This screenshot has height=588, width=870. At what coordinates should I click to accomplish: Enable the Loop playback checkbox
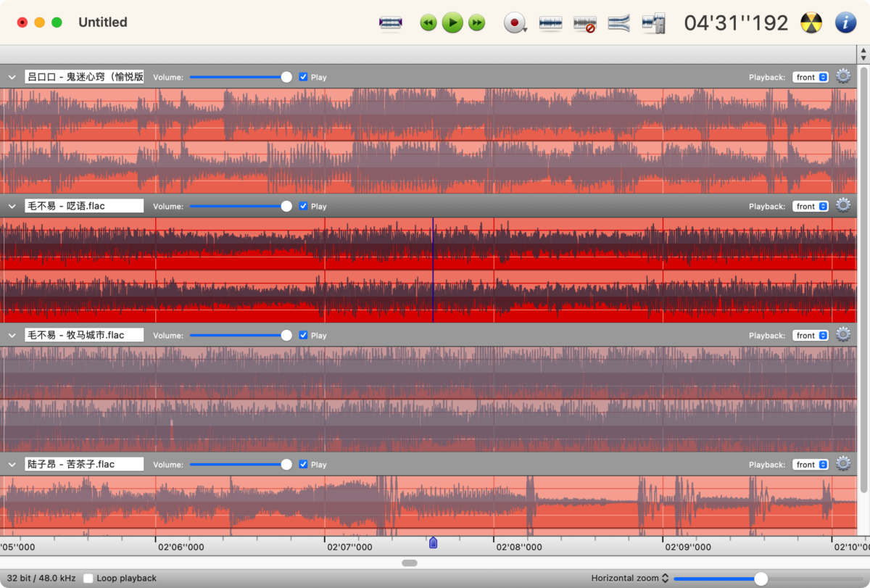click(x=88, y=578)
